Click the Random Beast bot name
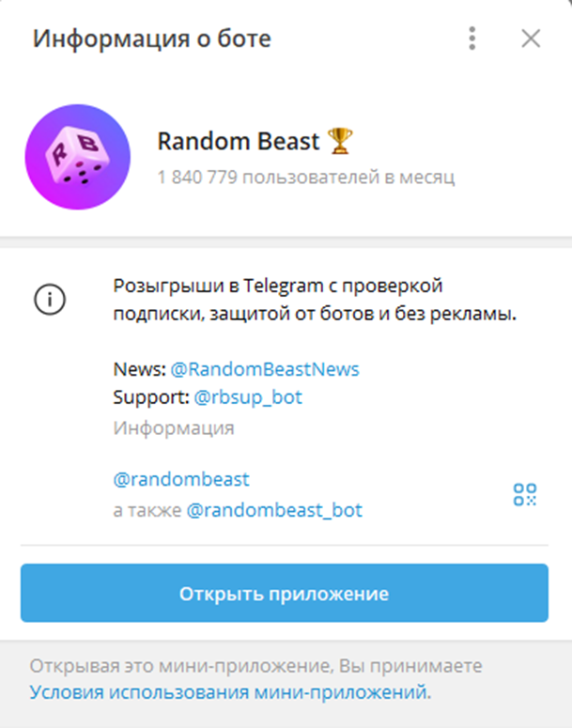Viewport: 572px width, 728px height. tap(239, 141)
